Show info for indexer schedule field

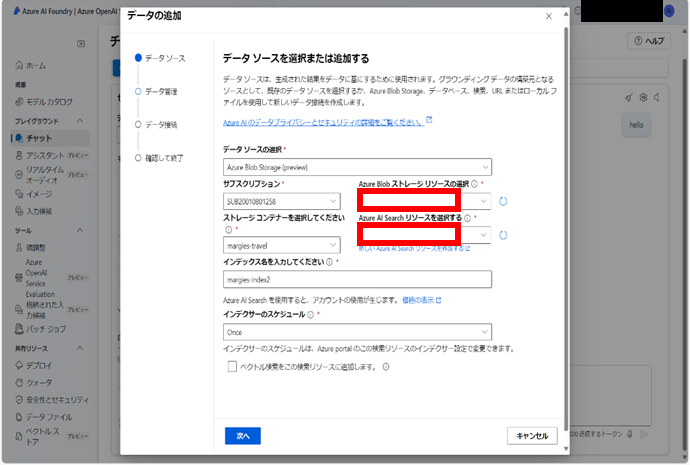(x=310, y=315)
